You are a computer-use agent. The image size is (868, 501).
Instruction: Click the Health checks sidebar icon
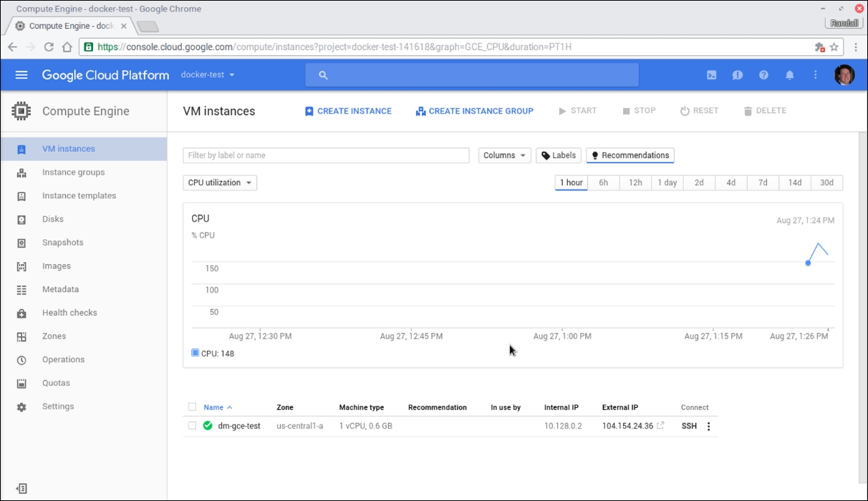[21, 313]
